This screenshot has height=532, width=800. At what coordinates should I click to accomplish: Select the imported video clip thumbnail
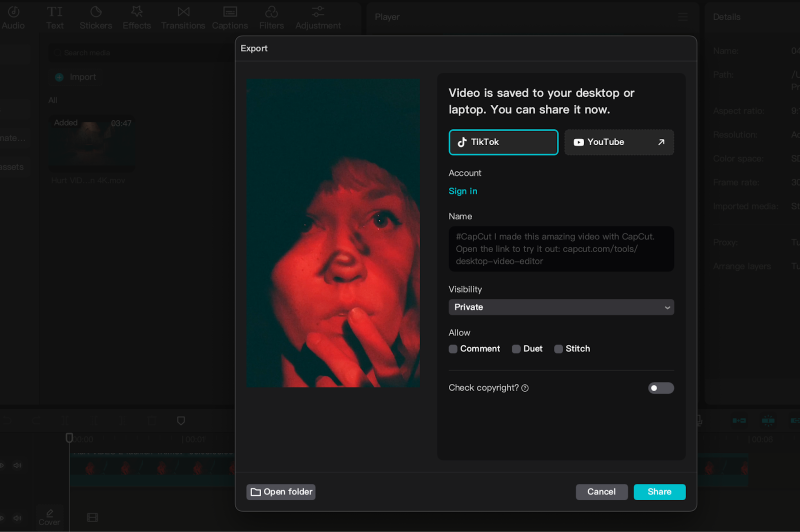(92, 144)
